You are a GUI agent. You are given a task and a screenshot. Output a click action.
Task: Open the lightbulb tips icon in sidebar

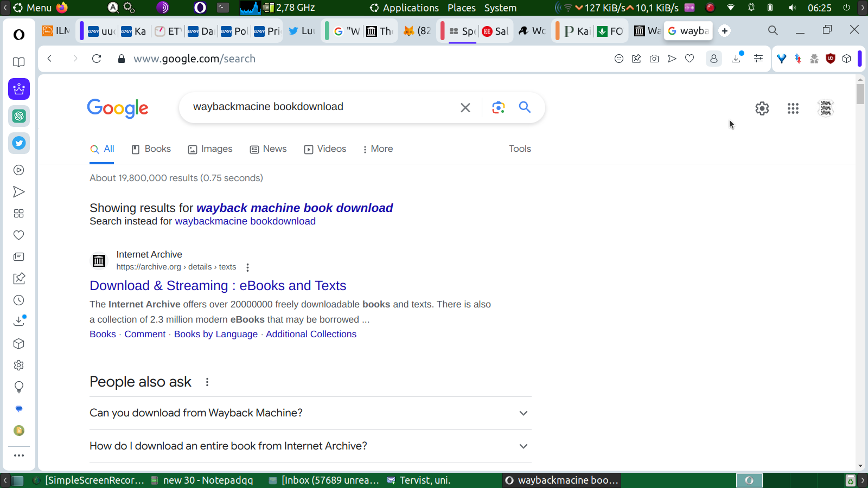[x=19, y=387]
